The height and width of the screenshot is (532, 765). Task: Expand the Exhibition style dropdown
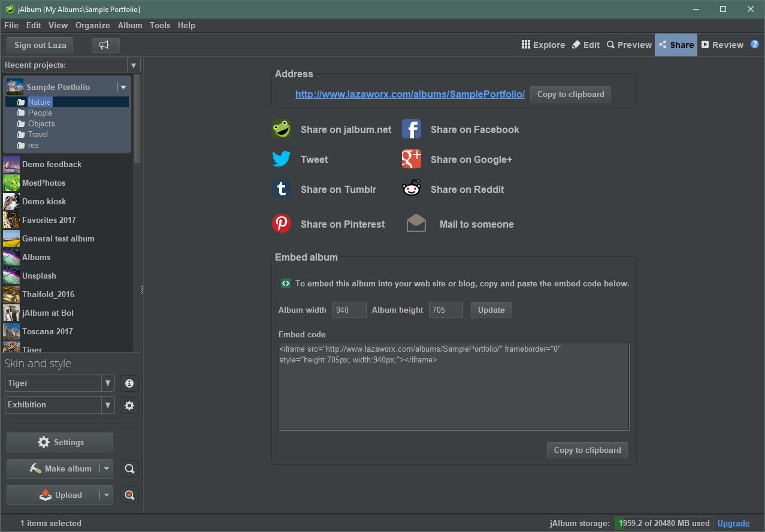tap(108, 405)
